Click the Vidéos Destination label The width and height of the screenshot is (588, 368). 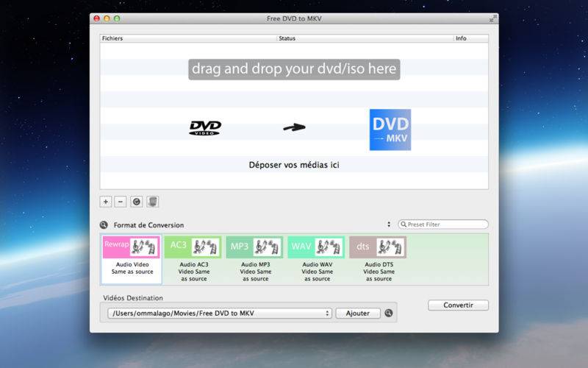pyautogui.click(x=133, y=298)
